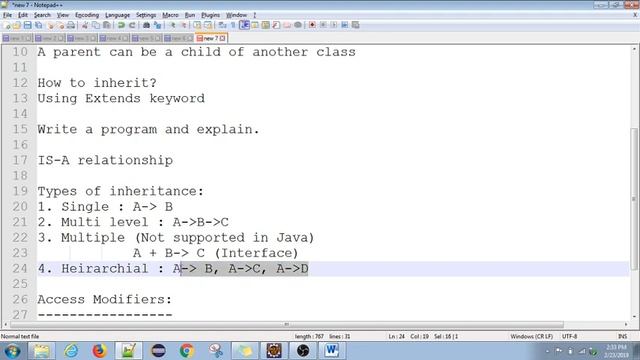Open the Settings menu
The height and width of the screenshot is (360, 640).
pyautogui.click(x=146, y=15)
